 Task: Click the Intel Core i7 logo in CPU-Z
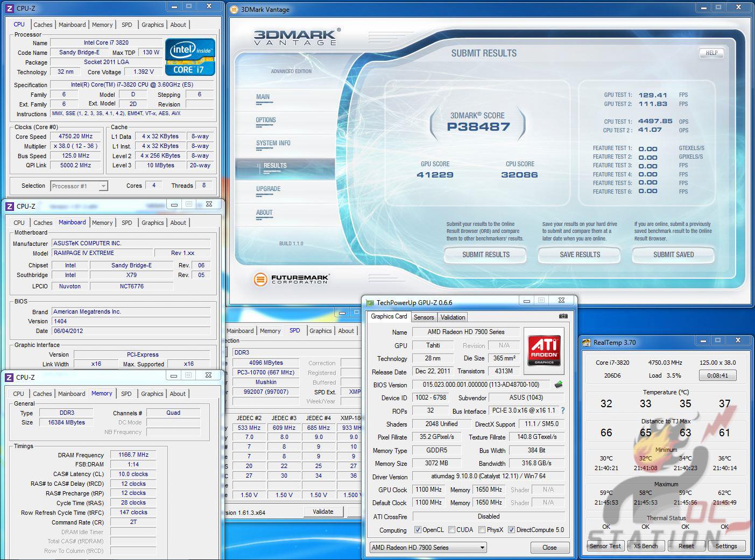190,56
